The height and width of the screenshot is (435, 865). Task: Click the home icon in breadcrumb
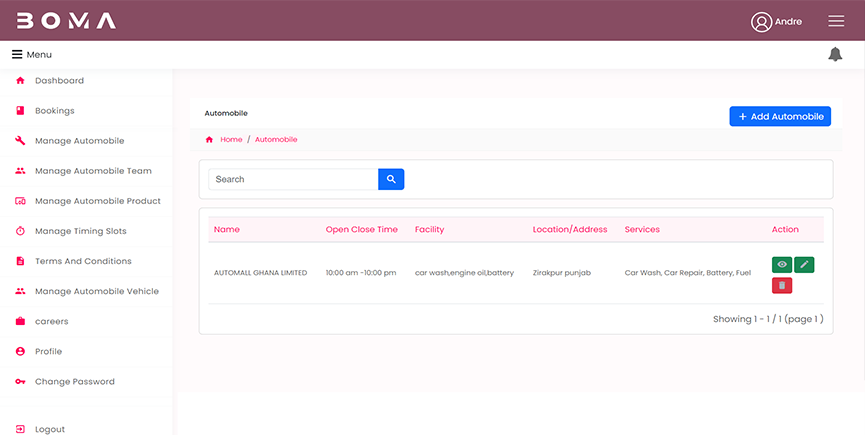click(x=209, y=140)
